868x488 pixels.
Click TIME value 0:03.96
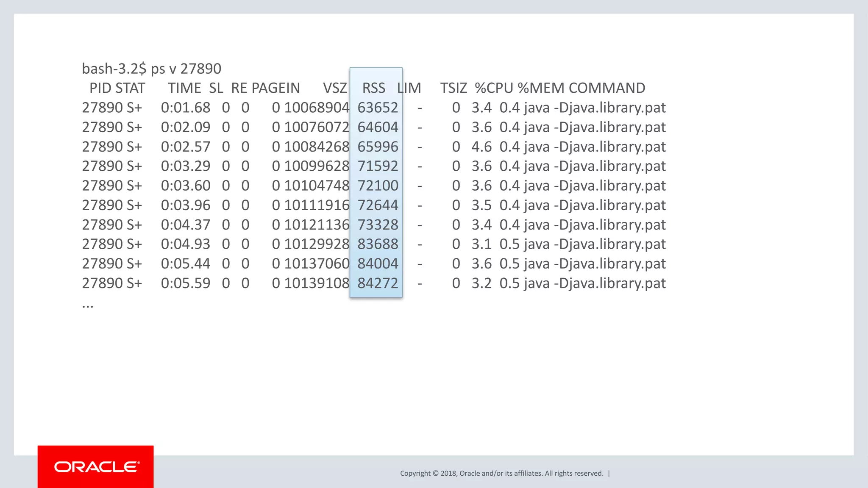click(x=186, y=205)
